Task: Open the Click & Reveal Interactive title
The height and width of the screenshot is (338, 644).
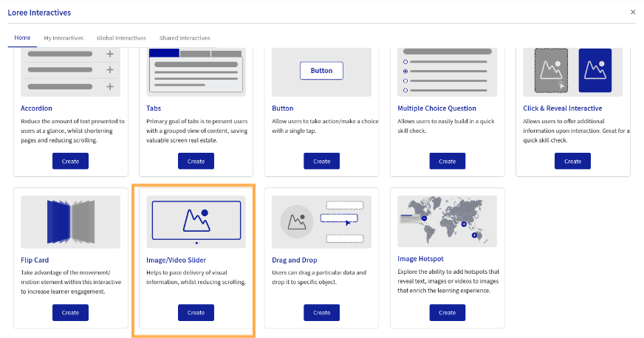Action: 563,108
